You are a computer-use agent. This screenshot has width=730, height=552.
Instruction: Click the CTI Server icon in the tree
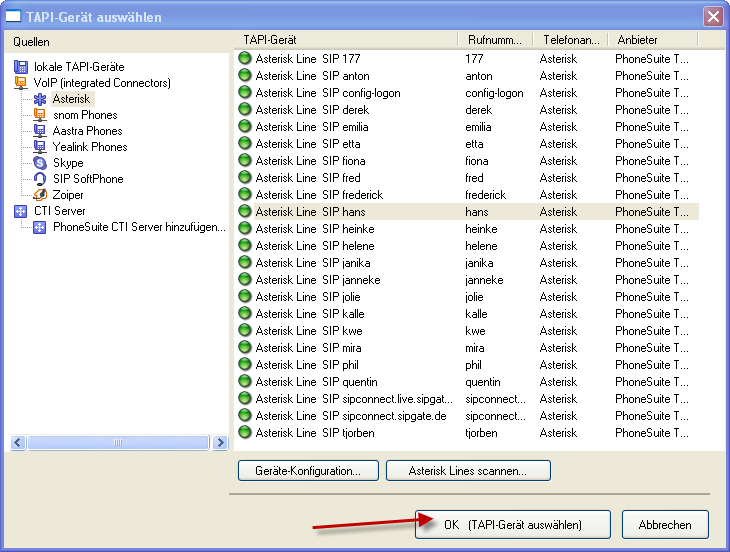coord(22,211)
